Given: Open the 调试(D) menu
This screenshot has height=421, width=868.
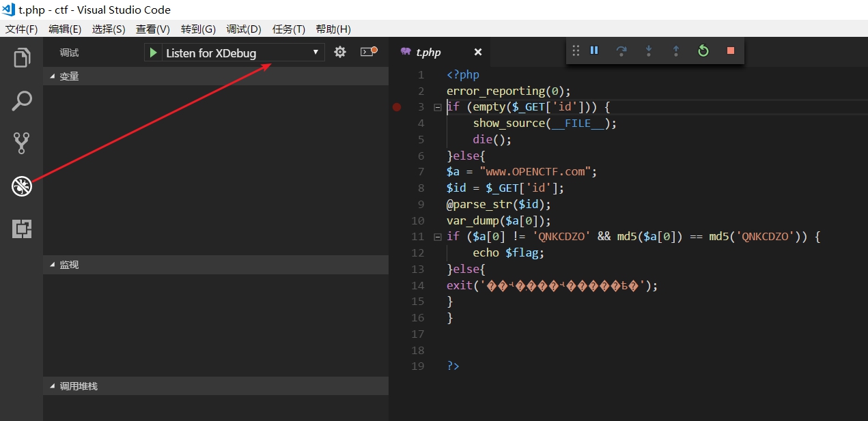Looking at the screenshot, I should (x=244, y=29).
